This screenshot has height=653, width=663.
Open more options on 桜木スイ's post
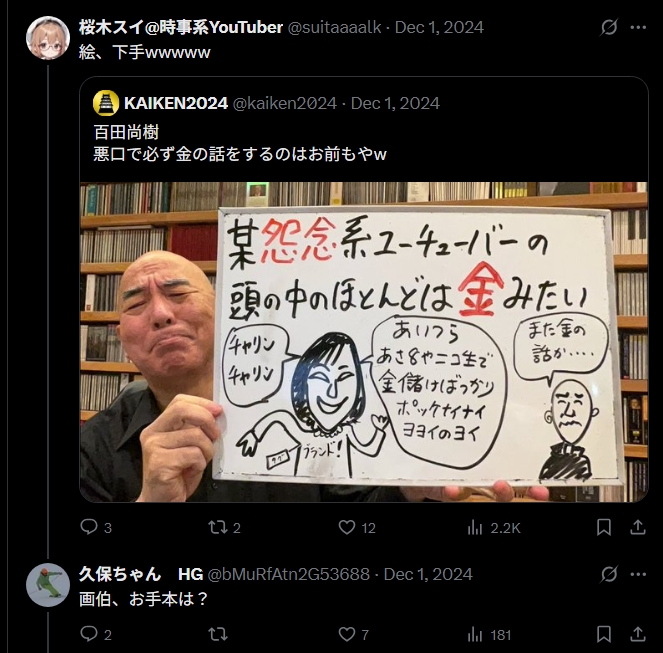coord(638,27)
